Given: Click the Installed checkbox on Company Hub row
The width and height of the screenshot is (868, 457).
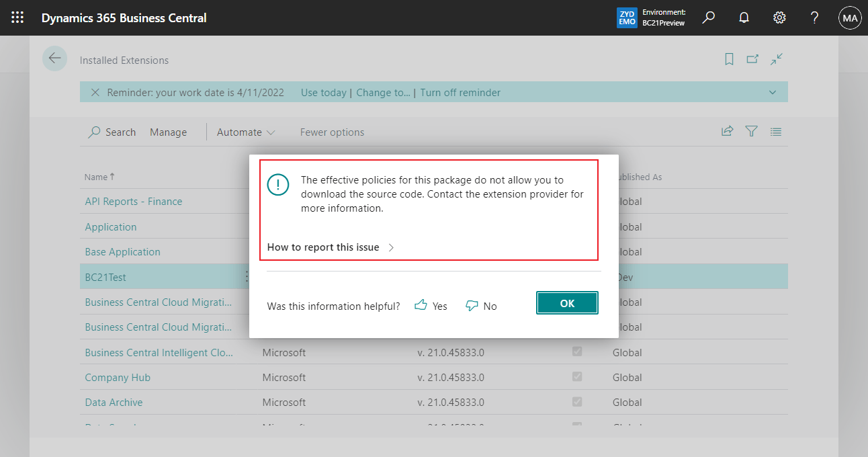Looking at the screenshot, I should coord(576,377).
